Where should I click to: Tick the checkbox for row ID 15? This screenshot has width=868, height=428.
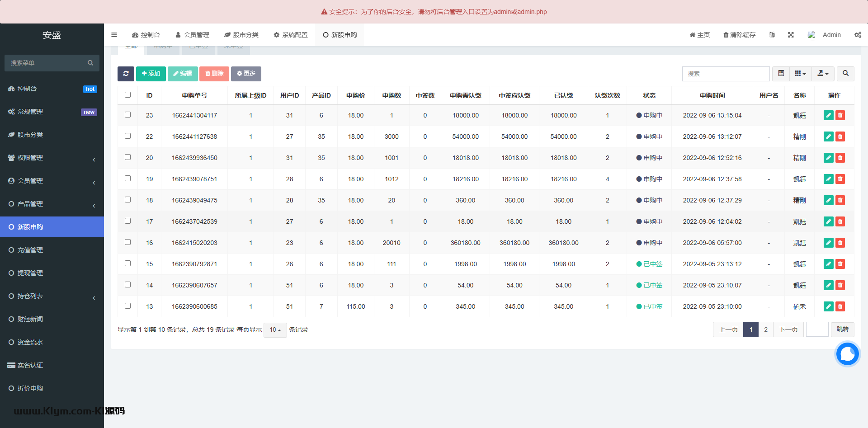click(x=127, y=263)
